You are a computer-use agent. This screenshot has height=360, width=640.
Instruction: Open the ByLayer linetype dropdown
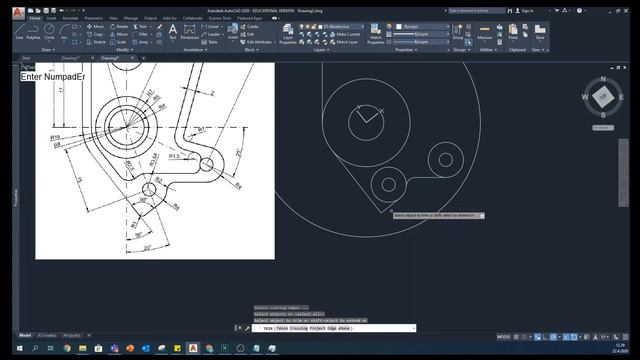click(x=420, y=42)
